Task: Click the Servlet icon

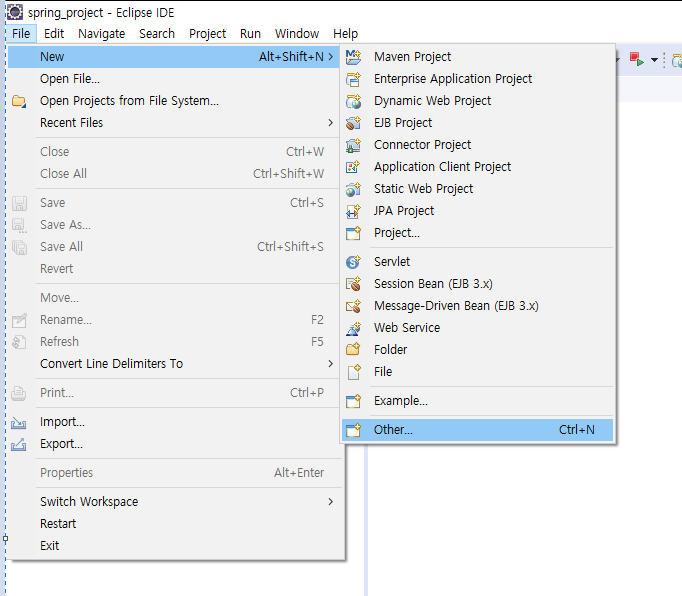Action: 353,262
